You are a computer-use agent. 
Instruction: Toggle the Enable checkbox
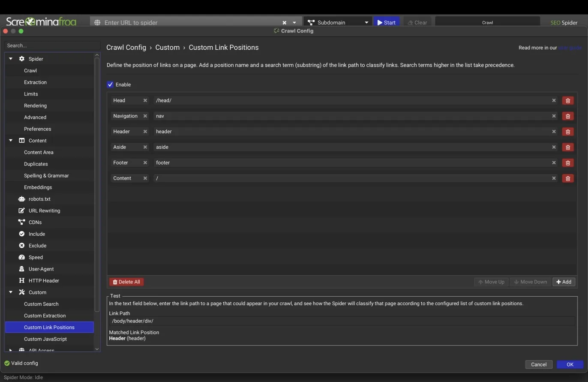[110, 84]
